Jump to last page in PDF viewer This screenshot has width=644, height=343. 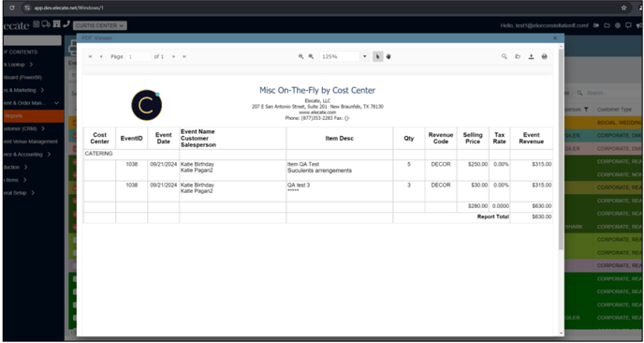(x=184, y=57)
